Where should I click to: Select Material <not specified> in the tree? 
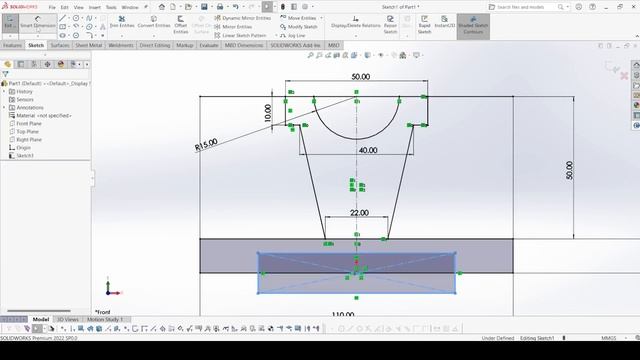click(x=40, y=116)
